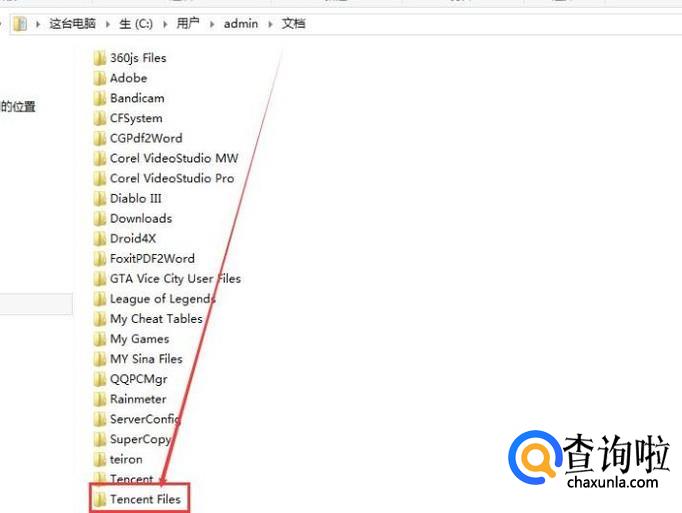
Task: Select the ServerConfig folder icon
Action: (x=100, y=419)
